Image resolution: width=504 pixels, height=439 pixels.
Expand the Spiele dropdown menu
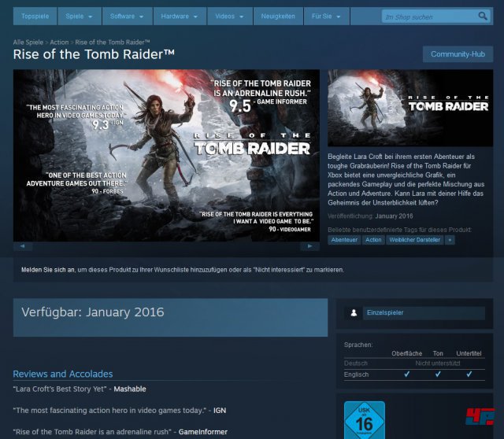tap(79, 16)
